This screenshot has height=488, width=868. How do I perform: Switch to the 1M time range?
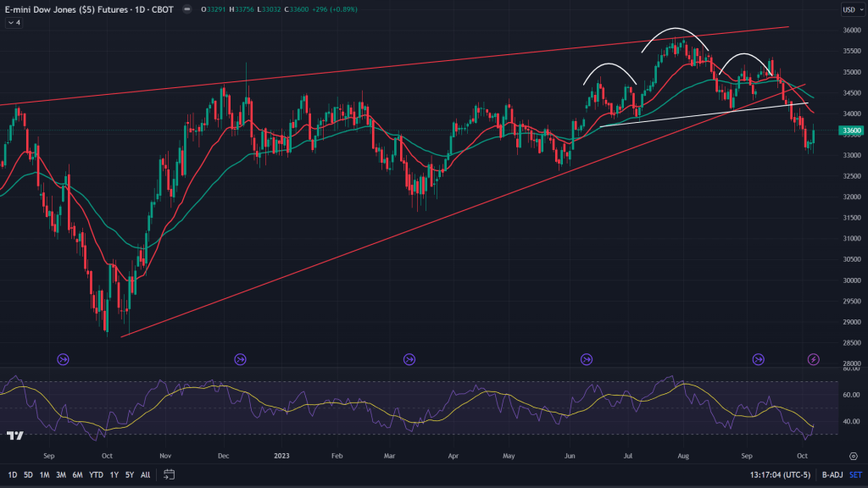pos(45,475)
